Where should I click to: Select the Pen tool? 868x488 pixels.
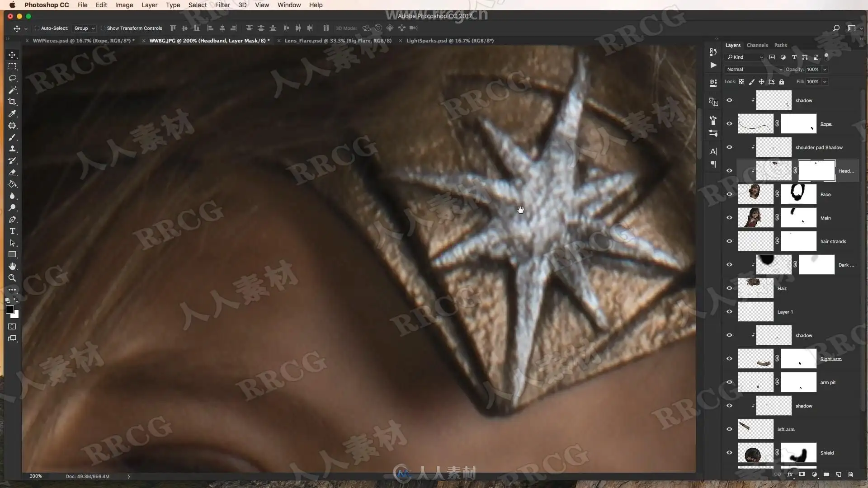click(12, 219)
